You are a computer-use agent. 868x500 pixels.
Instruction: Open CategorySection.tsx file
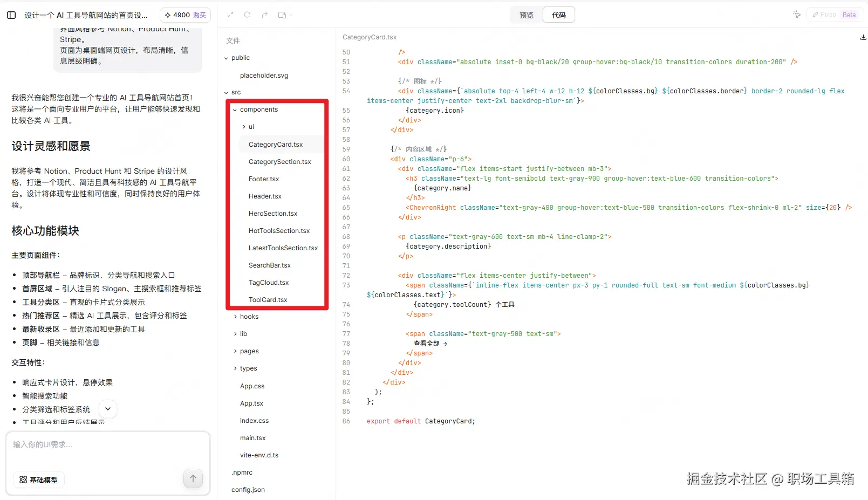[279, 162]
